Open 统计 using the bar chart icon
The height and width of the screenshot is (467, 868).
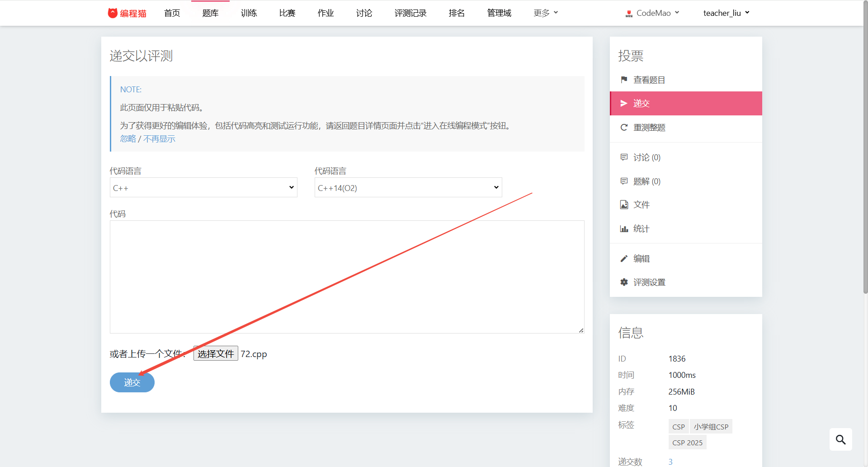coord(624,229)
